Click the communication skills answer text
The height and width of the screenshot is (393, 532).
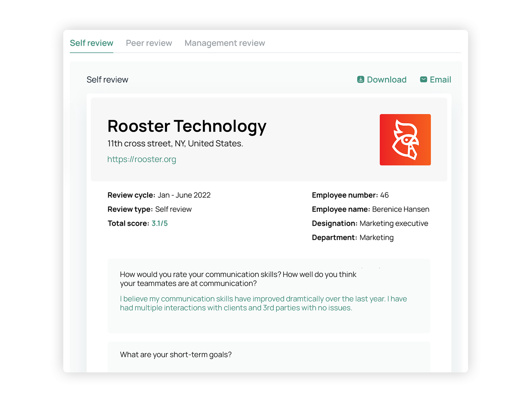263,303
